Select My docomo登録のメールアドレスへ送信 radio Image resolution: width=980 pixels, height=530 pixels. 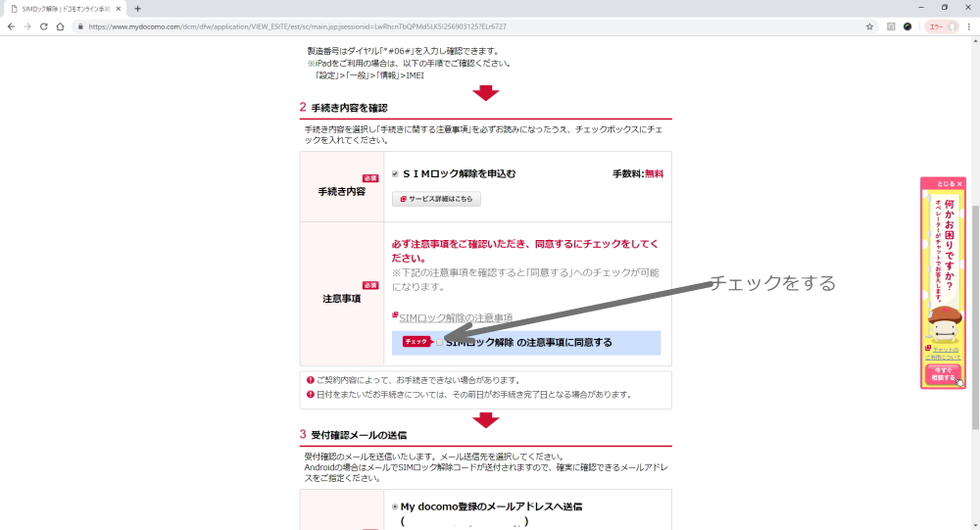coord(395,506)
